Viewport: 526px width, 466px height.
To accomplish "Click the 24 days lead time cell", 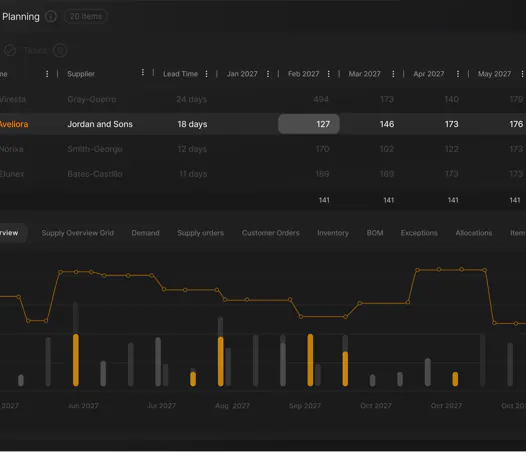I will [x=192, y=99].
